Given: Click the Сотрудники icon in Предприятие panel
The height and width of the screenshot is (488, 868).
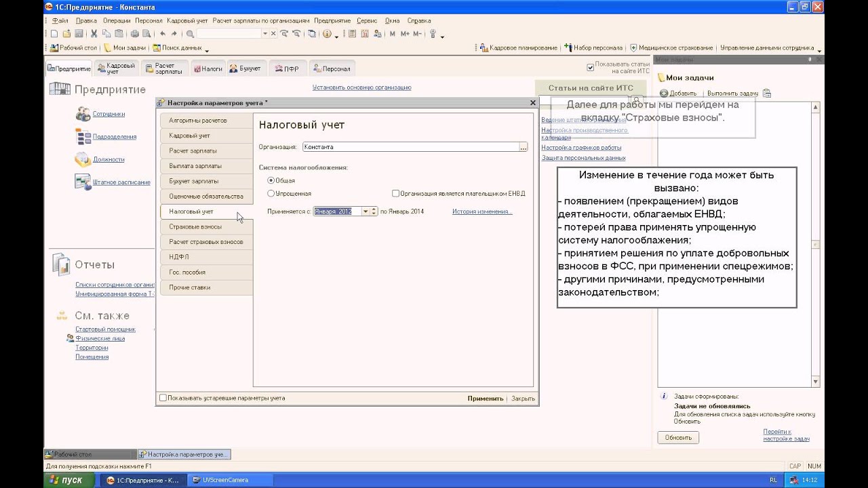Looking at the screenshot, I should 83,114.
